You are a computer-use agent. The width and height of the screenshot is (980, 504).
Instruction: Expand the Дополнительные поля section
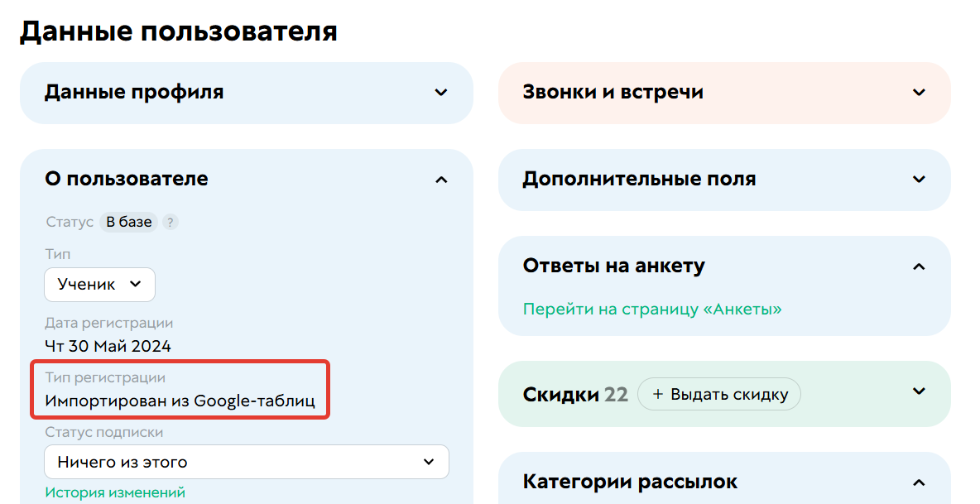[919, 179]
